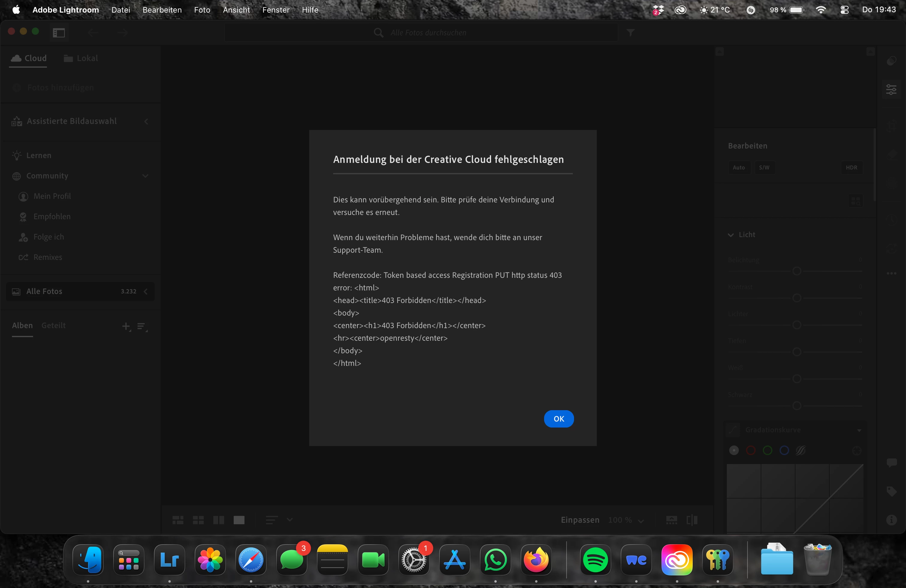This screenshot has width=906, height=588.
Task: Click the Fotos hinzufügen button
Action: (53, 88)
